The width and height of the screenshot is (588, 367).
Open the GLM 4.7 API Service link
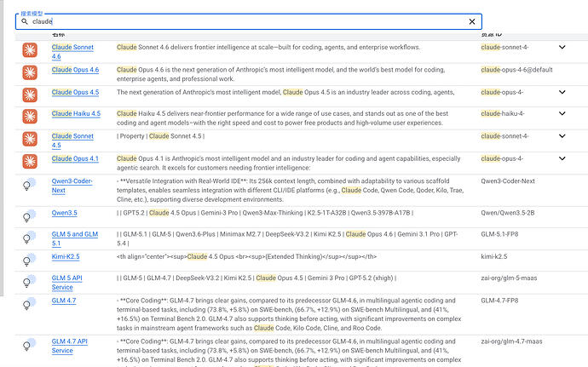point(69,346)
